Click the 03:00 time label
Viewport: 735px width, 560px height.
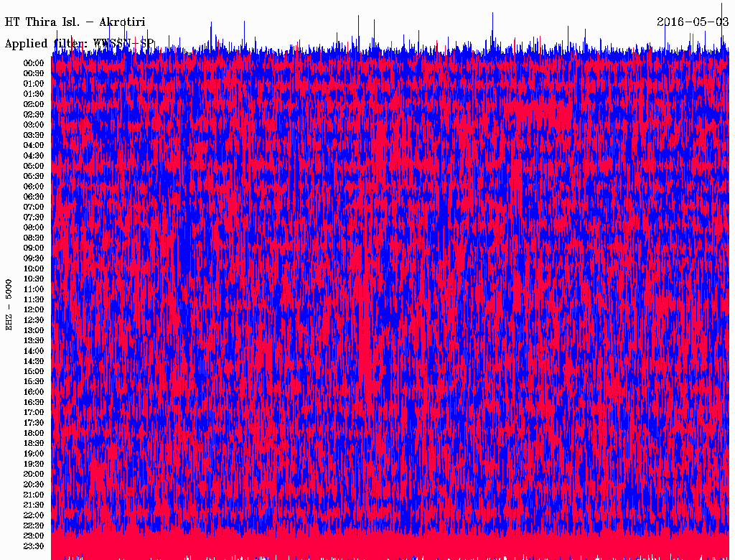click(x=34, y=125)
